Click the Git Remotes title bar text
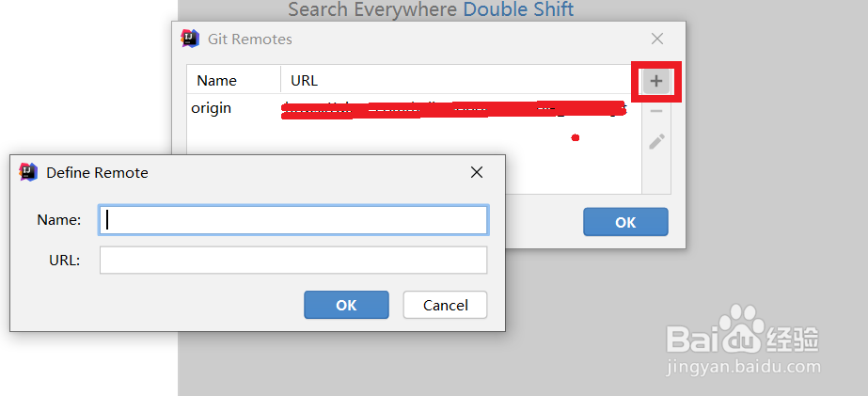The width and height of the screenshot is (868, 396). (249, 40)
